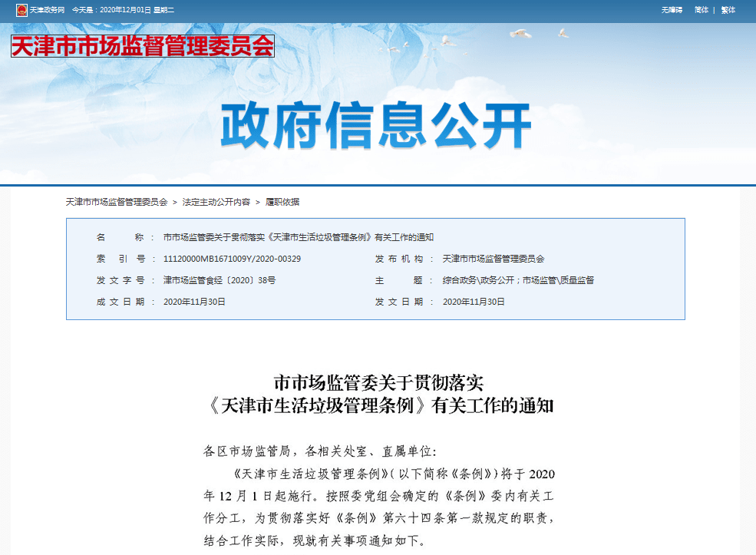Click the 发文字号 label
The width and height of the screenshot is (756, 555).
(x=120, y=280)
